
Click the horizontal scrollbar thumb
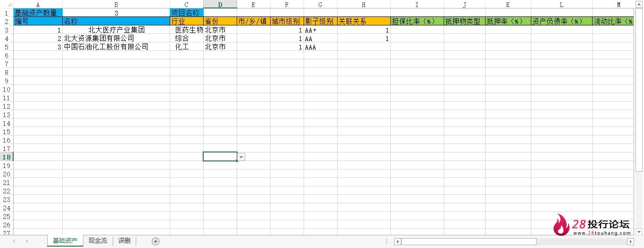click(x=469, y=241)
